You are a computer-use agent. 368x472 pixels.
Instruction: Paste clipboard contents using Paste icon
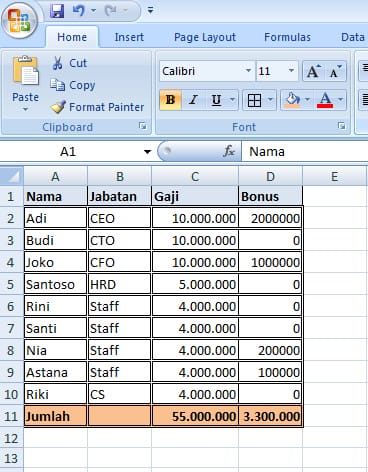[26, 71]
